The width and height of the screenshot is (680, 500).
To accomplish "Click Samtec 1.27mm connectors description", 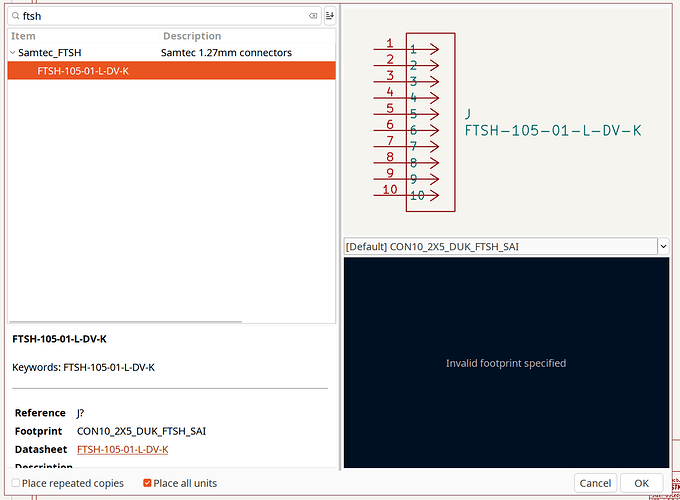I will click(226, 53).
